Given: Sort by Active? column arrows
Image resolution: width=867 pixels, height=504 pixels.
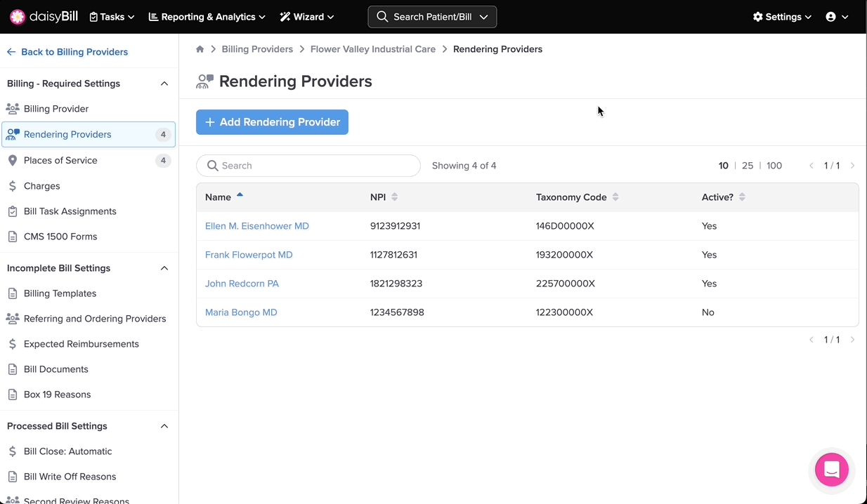Looking at the screenshot, I should tap(742, 197).
